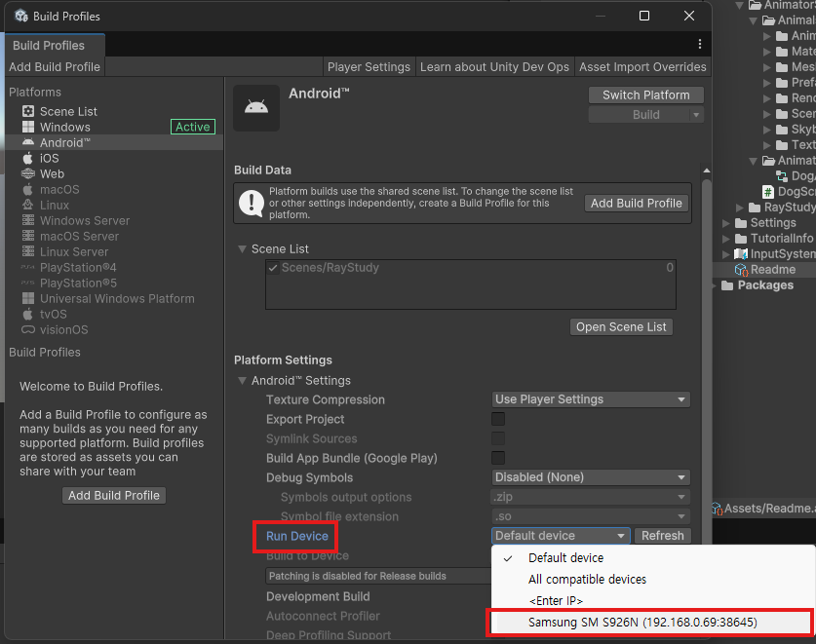Enable the Export Project checkbox
This screenshot has height=644, width=816.
[x=498, y=419]
